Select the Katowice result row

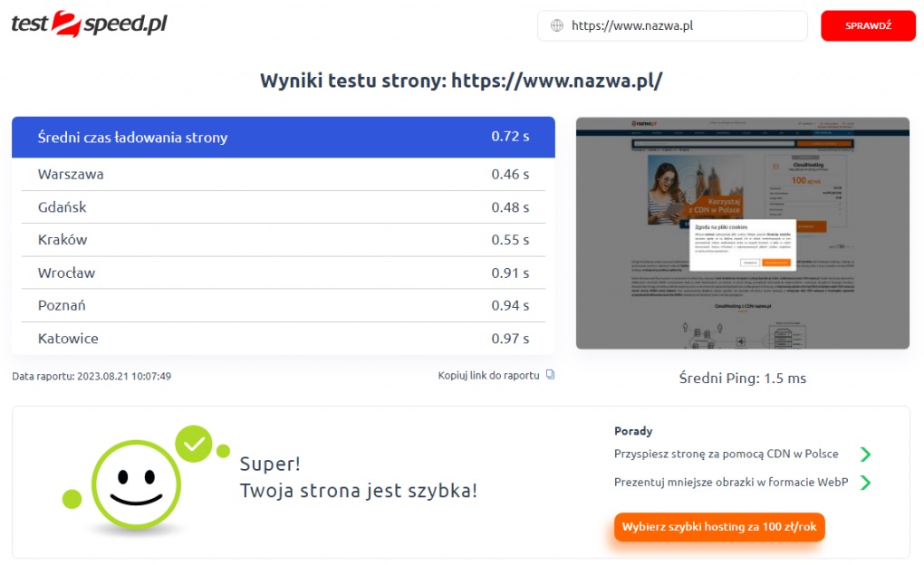pos(283,339)
